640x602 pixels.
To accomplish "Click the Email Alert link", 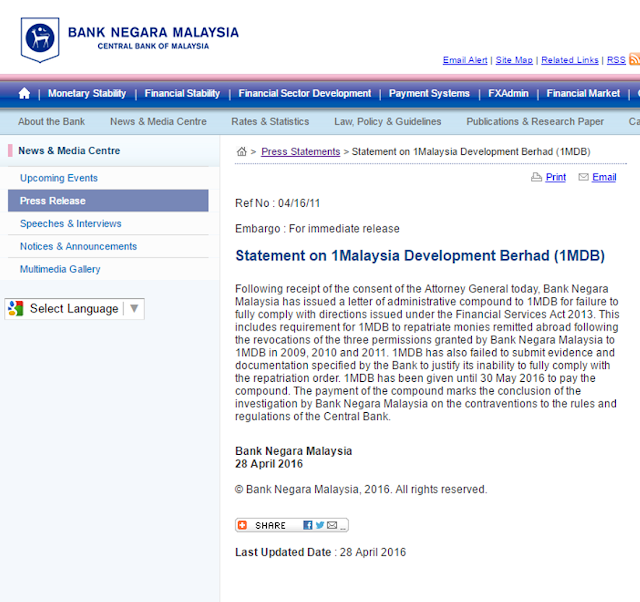I will (465, 60).
